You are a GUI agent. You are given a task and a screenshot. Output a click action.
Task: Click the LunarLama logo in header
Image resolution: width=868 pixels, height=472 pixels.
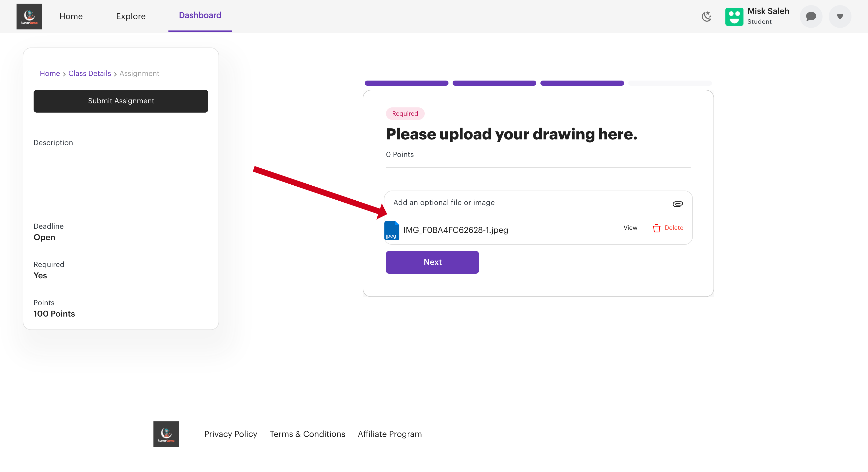point(29,16)
